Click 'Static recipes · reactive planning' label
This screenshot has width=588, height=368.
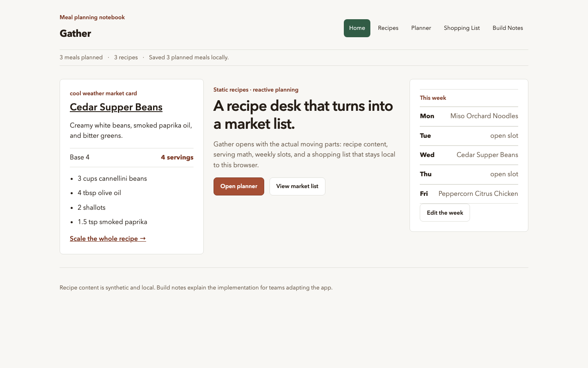[256, 90]
